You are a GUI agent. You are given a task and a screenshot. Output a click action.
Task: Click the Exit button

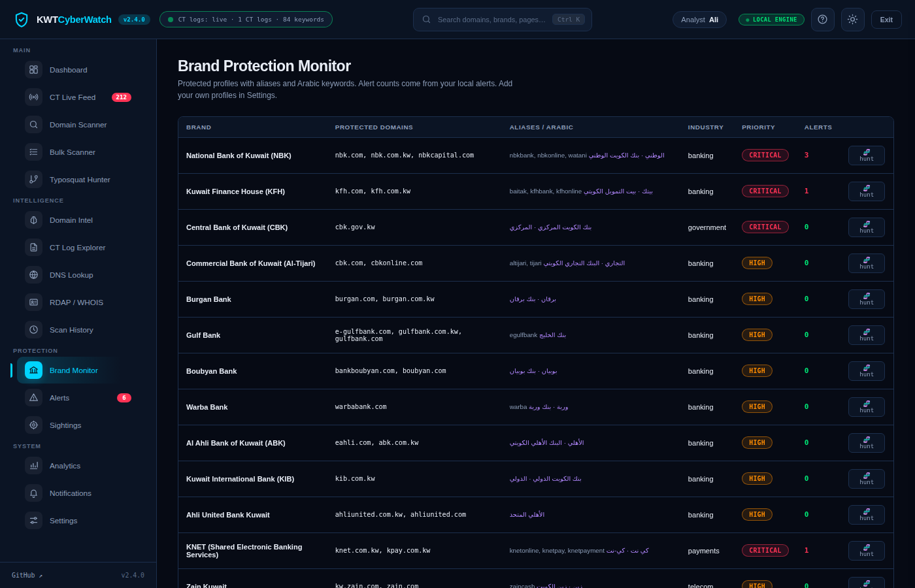tap(886, 20)
